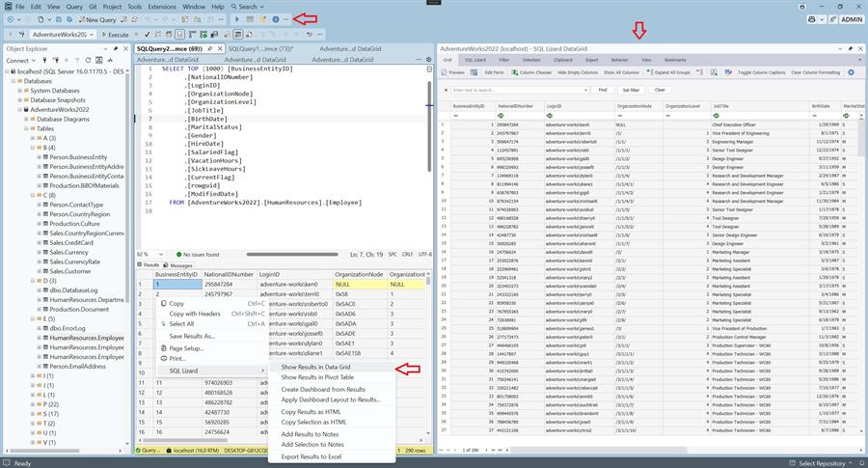This screenshot has height=468, width=868.
Task: Switch to the Filter tab in DataGrid
Action: point(503,60)
